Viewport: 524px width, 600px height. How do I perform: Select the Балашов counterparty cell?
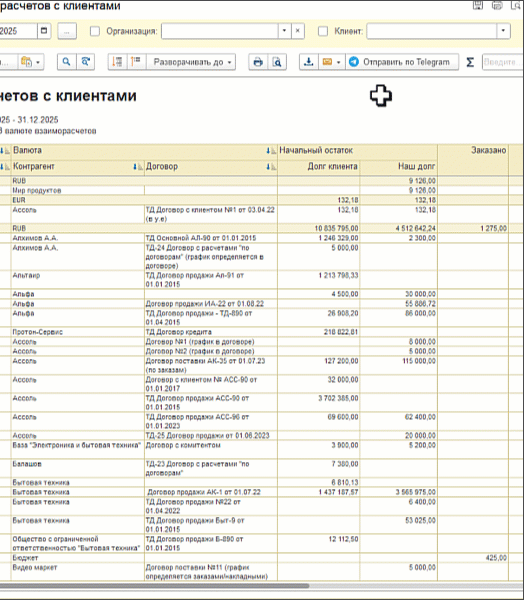[78, 468]
